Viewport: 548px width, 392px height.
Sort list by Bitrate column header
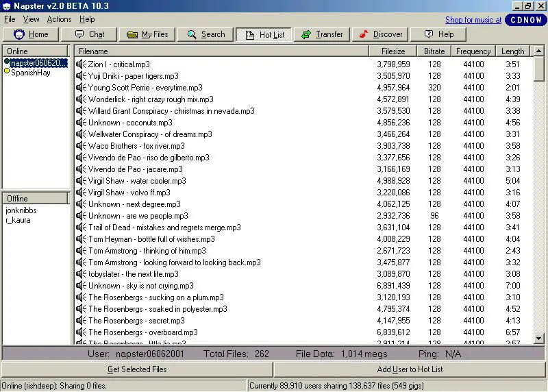(434, 51)
